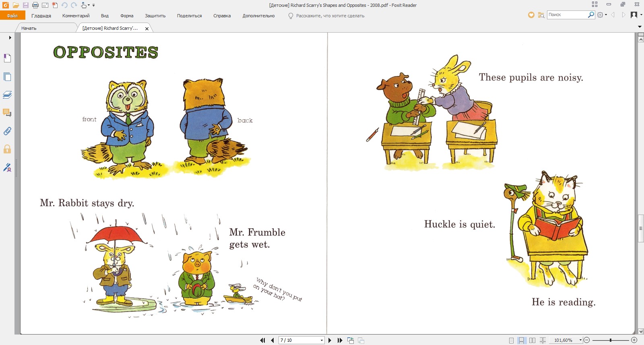
Task: Expand the user account dropdown arrow
Action: (641, 15)
